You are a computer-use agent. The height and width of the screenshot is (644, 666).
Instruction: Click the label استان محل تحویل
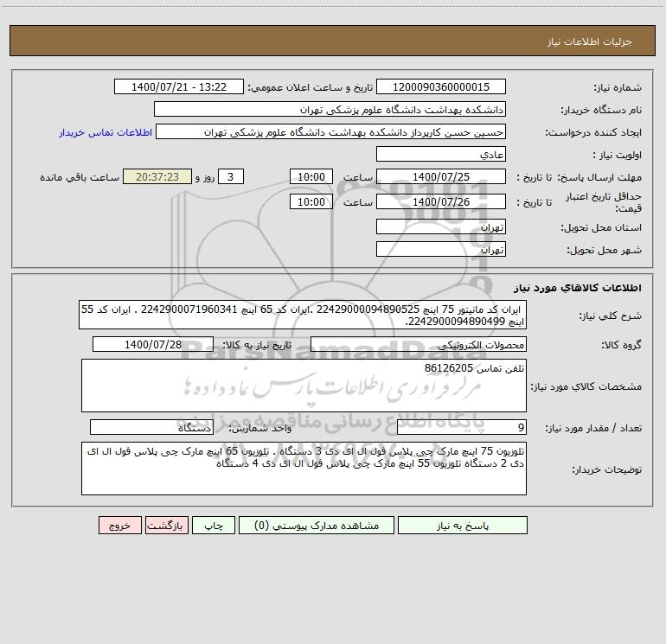601,227
